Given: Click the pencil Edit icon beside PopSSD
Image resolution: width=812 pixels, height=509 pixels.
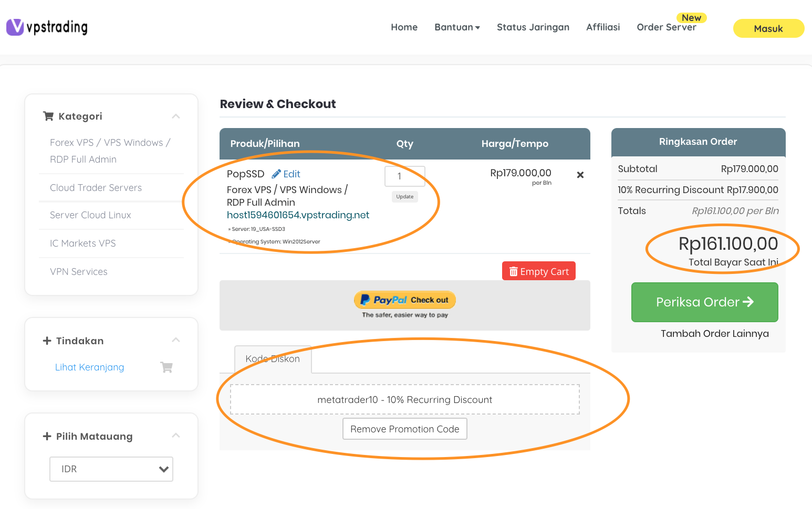Looking at the screenshot, I should tap(276, 174).
